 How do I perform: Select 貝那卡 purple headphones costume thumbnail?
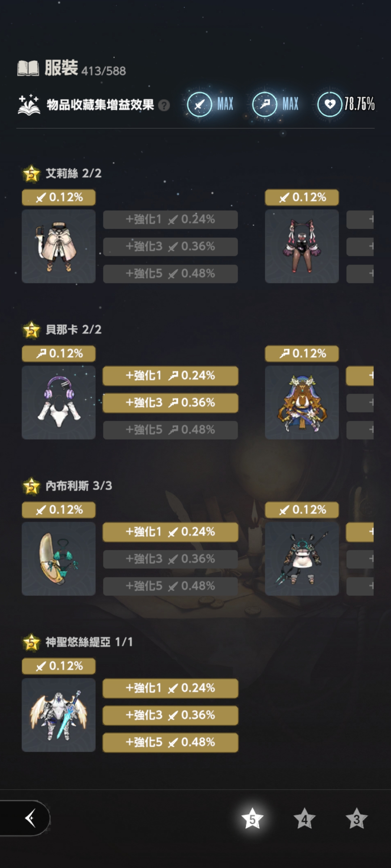59,403
